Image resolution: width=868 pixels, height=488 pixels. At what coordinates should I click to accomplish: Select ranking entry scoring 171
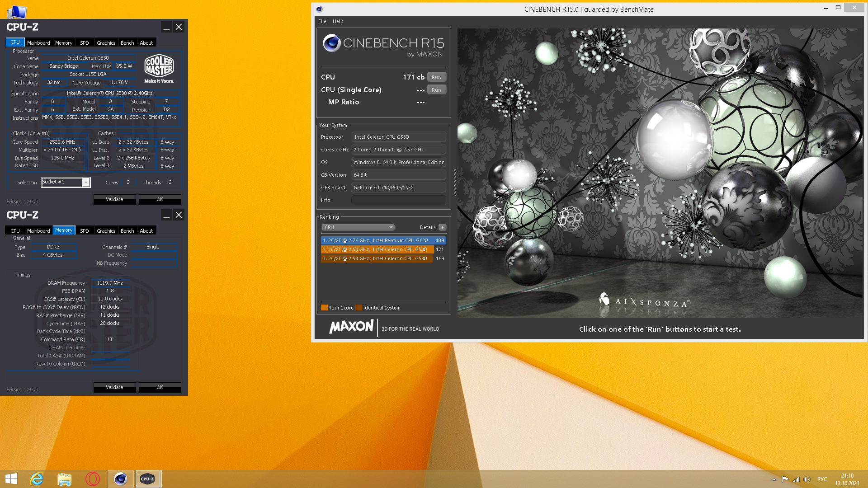[x=383, y=249]
